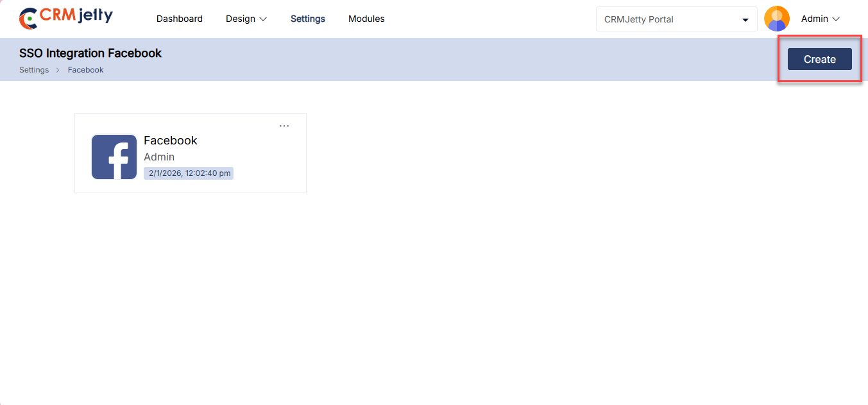The image size is (868, 405).
Task: Open the three-dot menu on Facebook card
Action: tap(284, 126)
